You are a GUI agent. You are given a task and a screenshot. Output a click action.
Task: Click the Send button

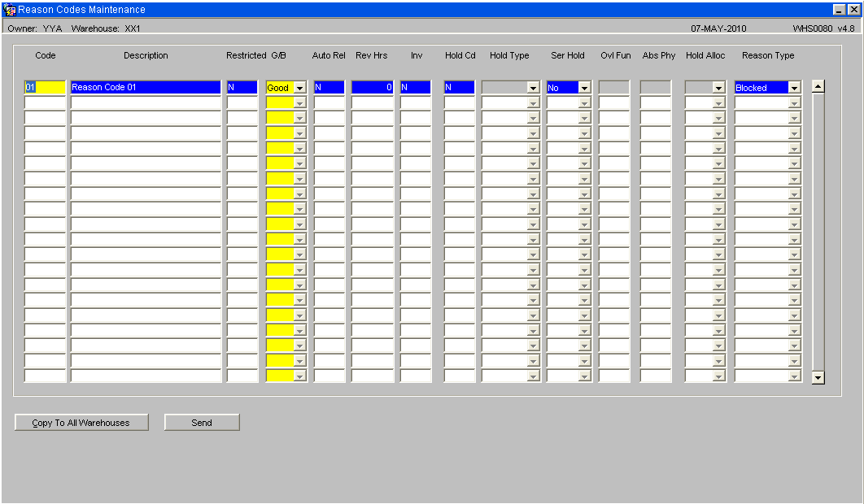[x=202, y=423]
